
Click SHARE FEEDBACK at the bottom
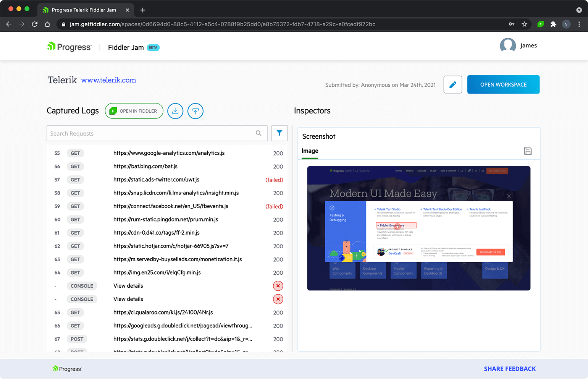[x=510, y=369]
